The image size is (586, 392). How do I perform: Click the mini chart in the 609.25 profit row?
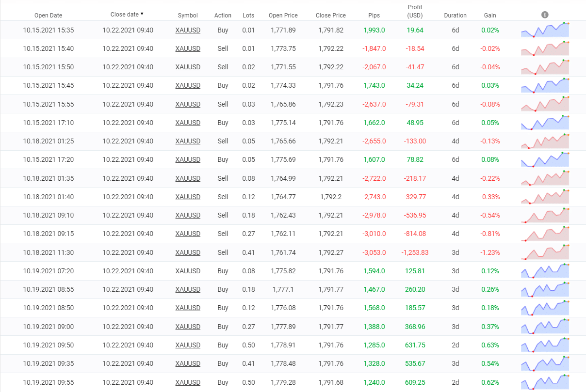(545, 382)
